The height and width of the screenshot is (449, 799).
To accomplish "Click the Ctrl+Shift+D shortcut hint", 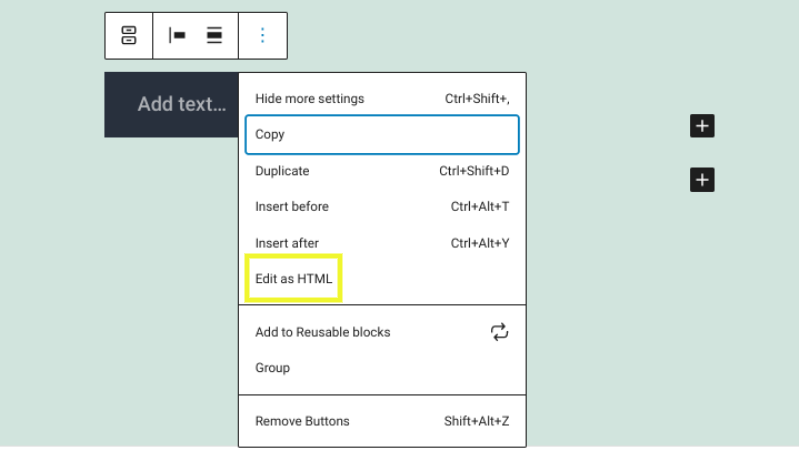I will tap(474, 171).
